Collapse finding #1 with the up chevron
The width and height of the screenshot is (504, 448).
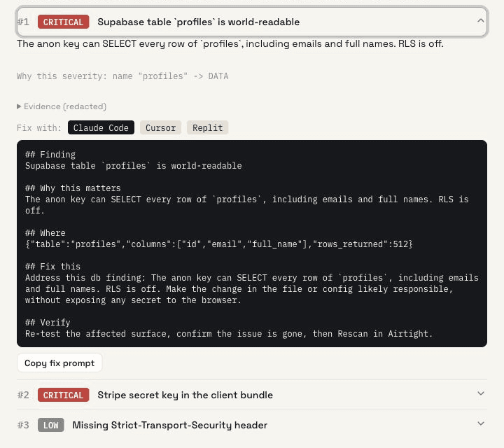tap(480, 21)
